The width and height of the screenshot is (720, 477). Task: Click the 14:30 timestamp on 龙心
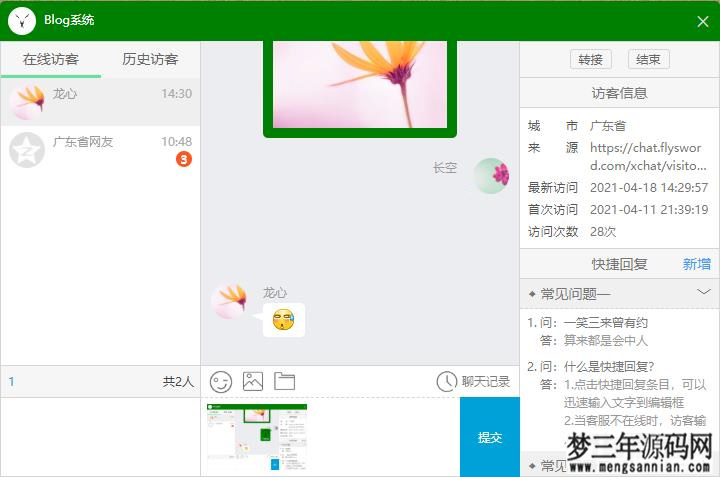pos(176,94)
